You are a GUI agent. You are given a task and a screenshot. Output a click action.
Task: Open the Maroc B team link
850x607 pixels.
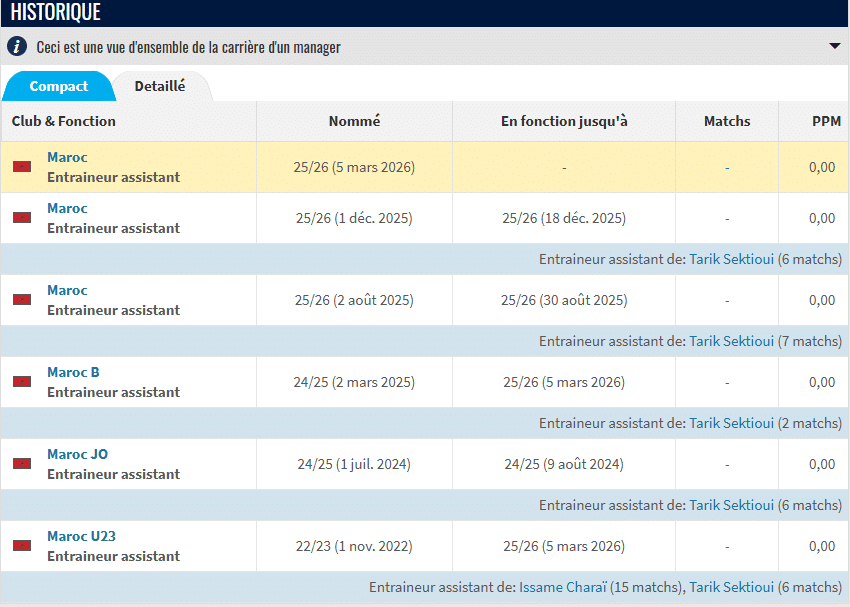[x=73, y=372]
